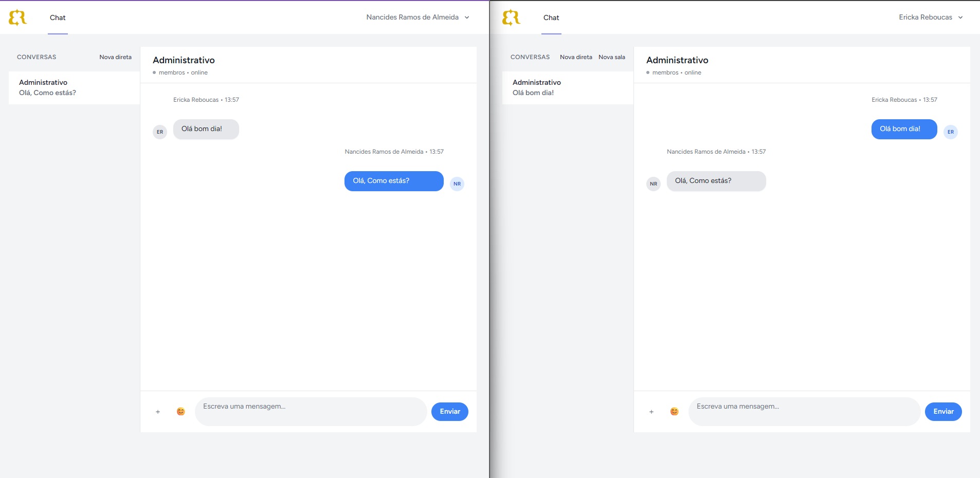Open the Ericka Reboucas account dropdown
Viewport: 980px width, 478px height.
931,17
